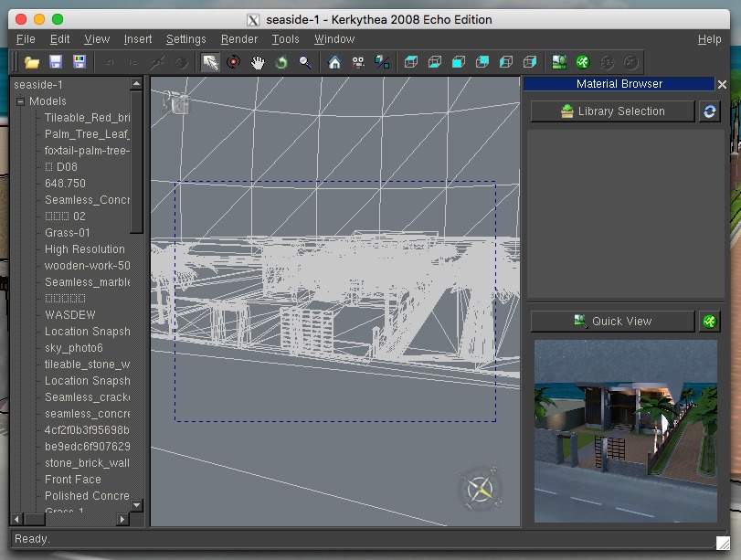Open a scene file with the folder icon
741x560 pixels.
(x=32, y=62)
